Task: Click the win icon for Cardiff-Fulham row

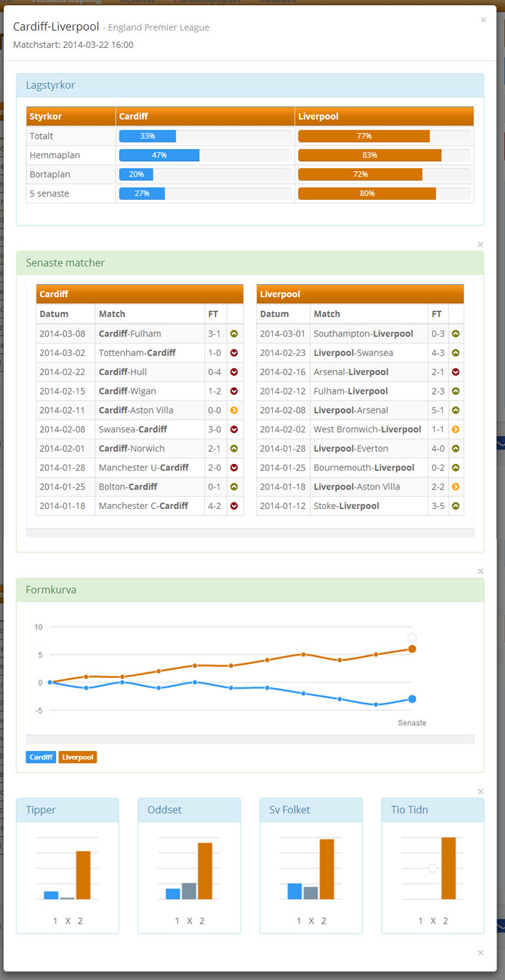Action: [x=234, y=334]
